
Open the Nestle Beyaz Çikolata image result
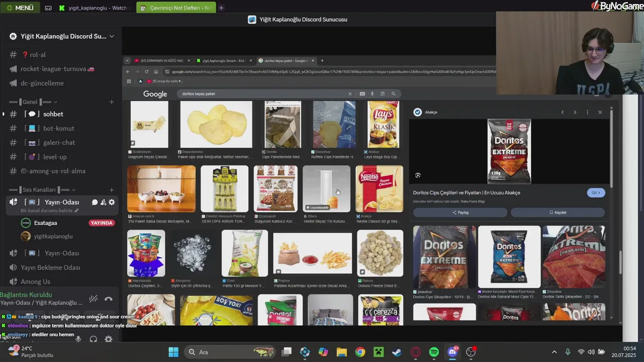(379, 189)
